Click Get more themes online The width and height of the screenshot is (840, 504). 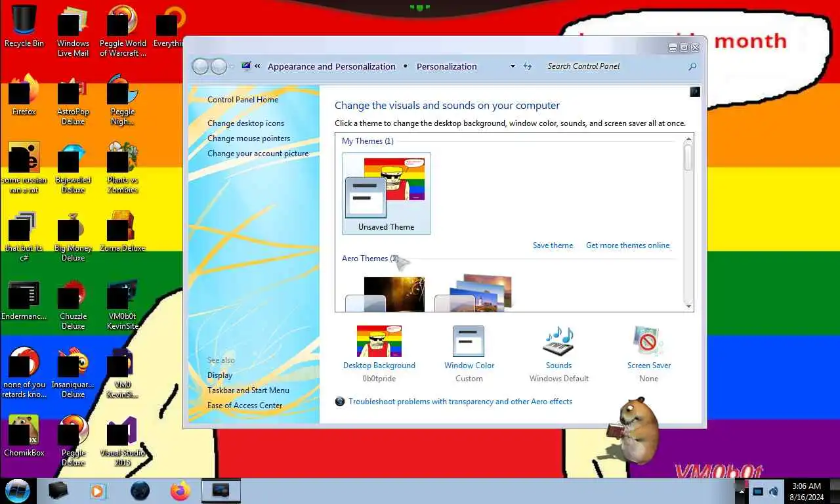[x=627, y=245]
